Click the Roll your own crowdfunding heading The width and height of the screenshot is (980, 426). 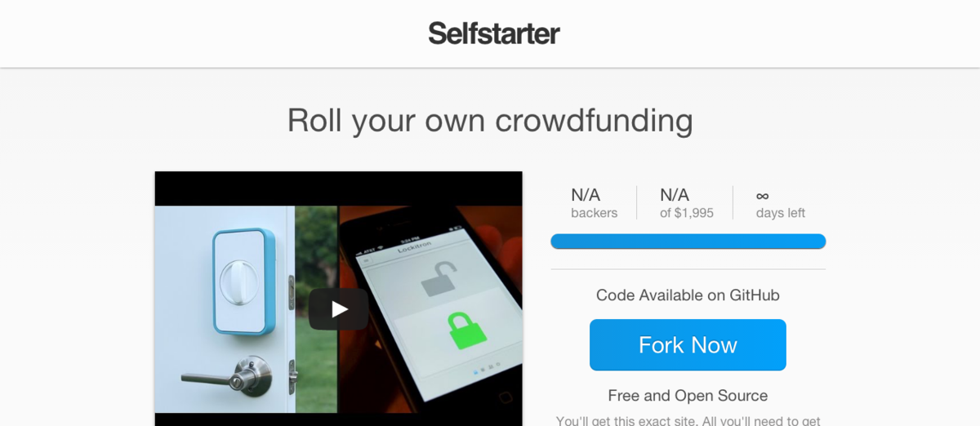point(490,120)
